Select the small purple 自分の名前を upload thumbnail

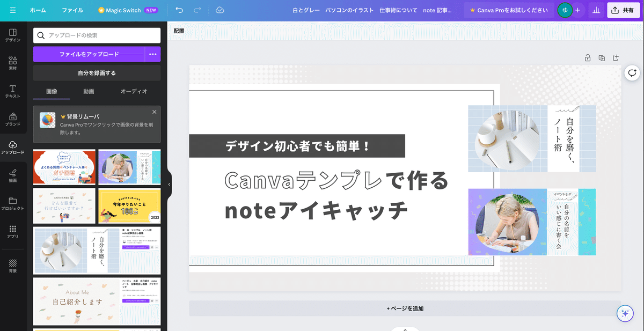(129, 167)
